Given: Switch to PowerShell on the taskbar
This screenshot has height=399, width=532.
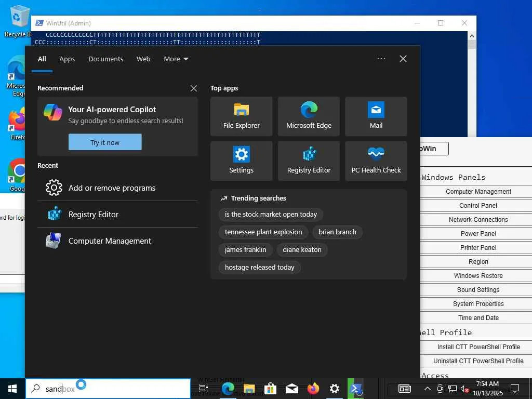Looking at the screenshot, I should click(x=355, y=389).
